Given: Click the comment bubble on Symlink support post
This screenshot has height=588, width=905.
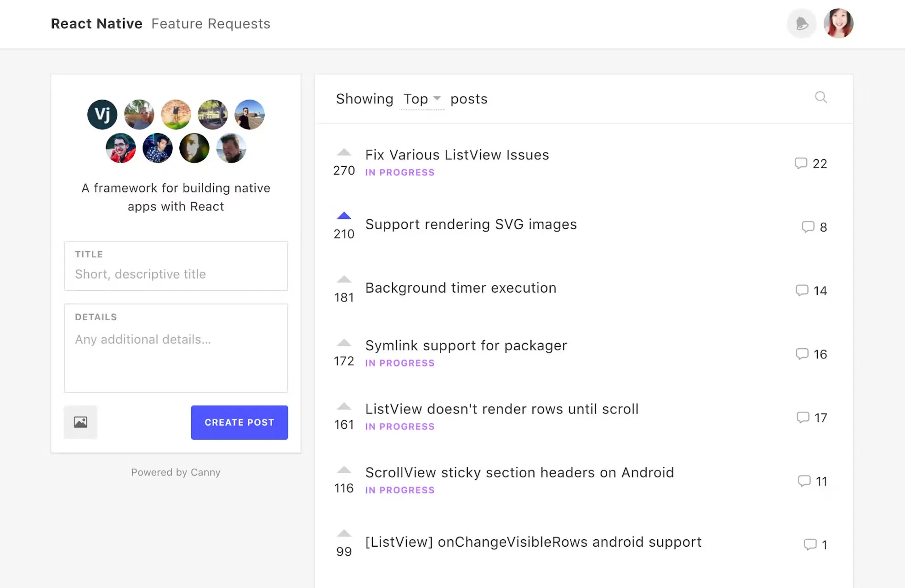Looking at the screenshot, I should 802,354.
